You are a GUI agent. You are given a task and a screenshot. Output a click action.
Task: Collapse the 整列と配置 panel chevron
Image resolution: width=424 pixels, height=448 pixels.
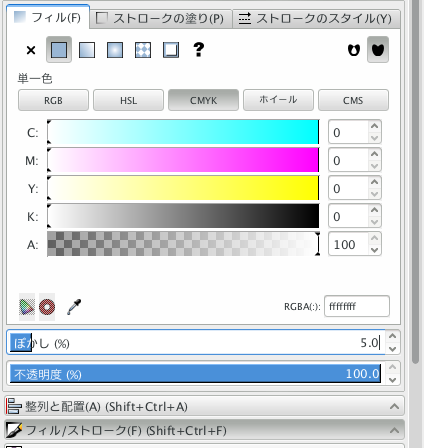point(394,406)
